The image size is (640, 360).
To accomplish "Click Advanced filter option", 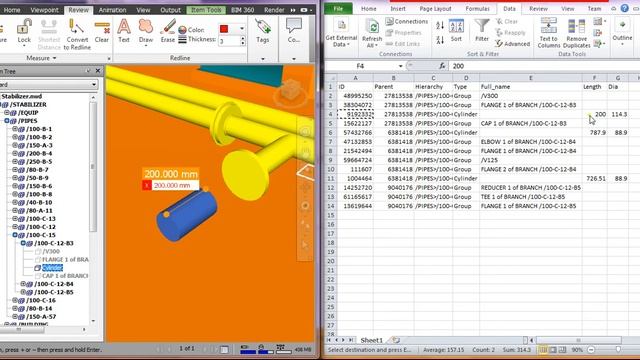I will click(512, 44).
